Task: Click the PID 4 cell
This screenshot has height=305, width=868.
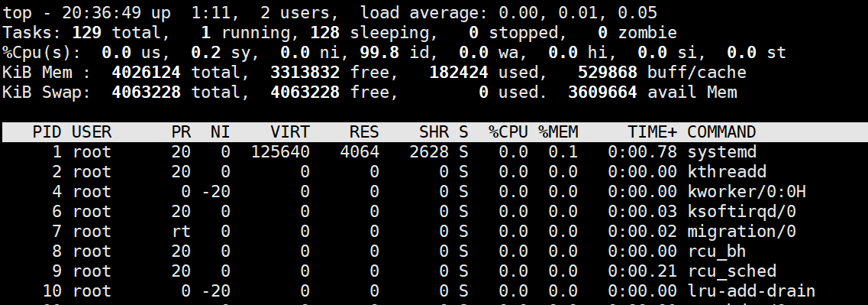Action: 57,192
